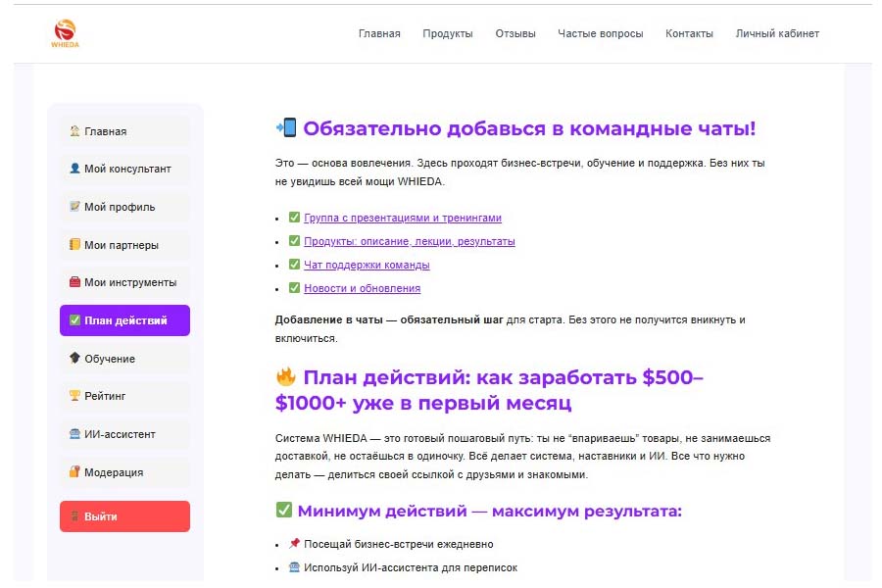Click trophy icon beside Рейтинг
This screenshot has width=882, height=588.
coord(74,396)
